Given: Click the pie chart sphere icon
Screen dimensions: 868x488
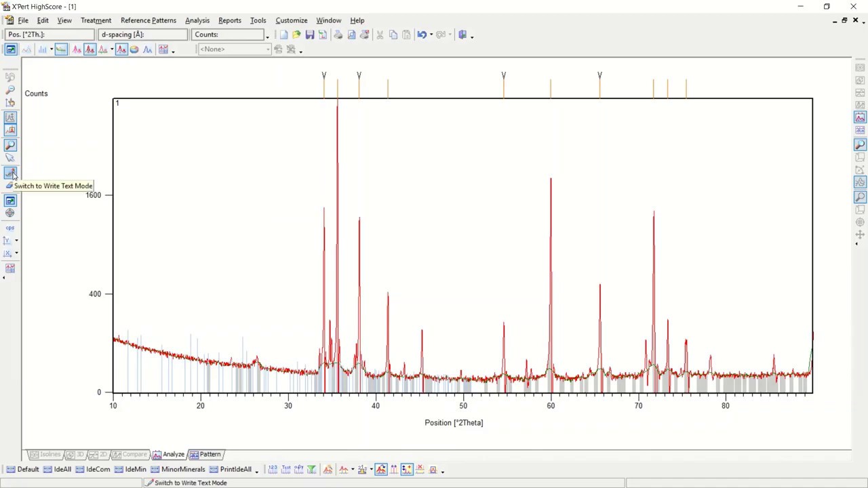Looking at the screenshot, I should 134,49.
